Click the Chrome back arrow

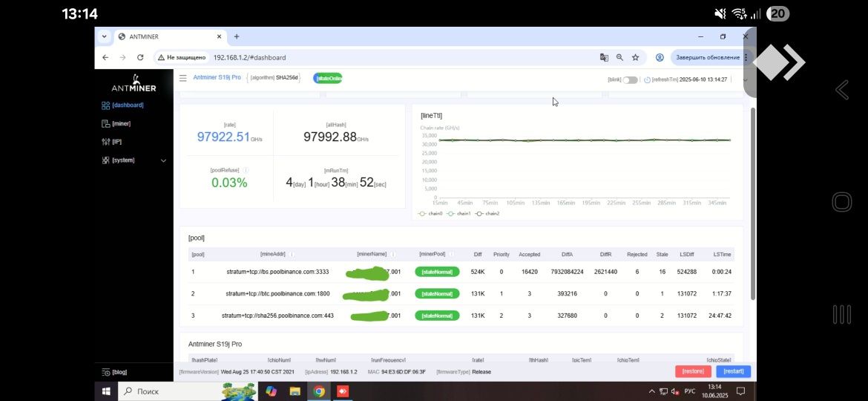[x=105, y=58]
